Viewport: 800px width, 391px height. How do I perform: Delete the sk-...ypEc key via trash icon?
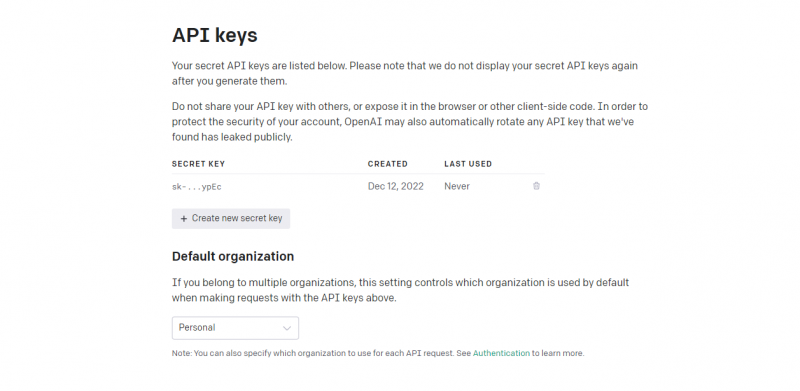coord(536,186)
